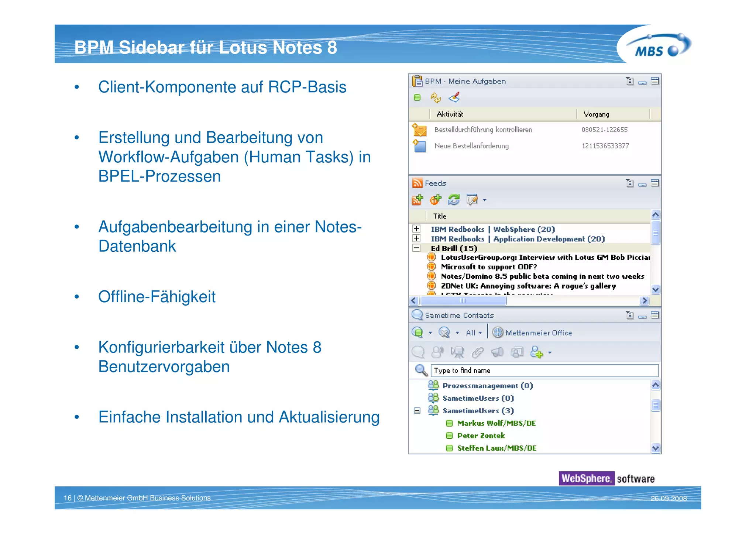Click the Prozessmanagement group people icon

[x=433, y=386]
